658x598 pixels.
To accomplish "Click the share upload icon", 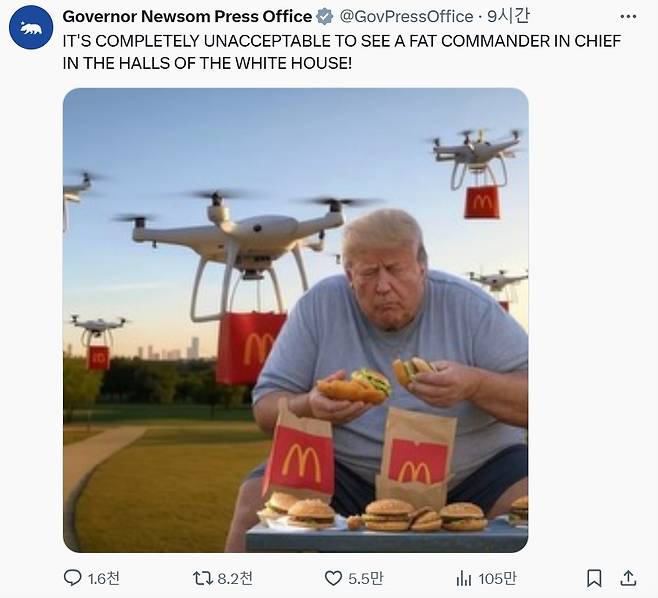I will click(x=628, y=577).
